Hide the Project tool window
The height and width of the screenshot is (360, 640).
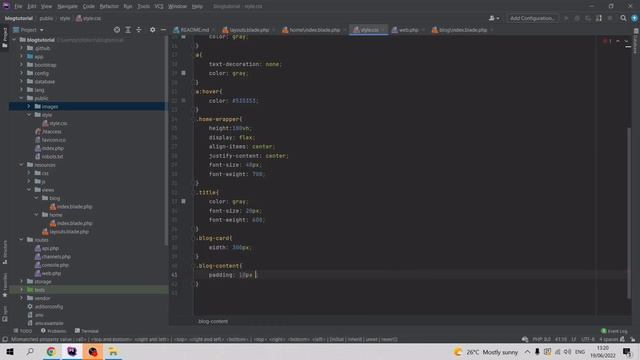(x=163, y=30)
